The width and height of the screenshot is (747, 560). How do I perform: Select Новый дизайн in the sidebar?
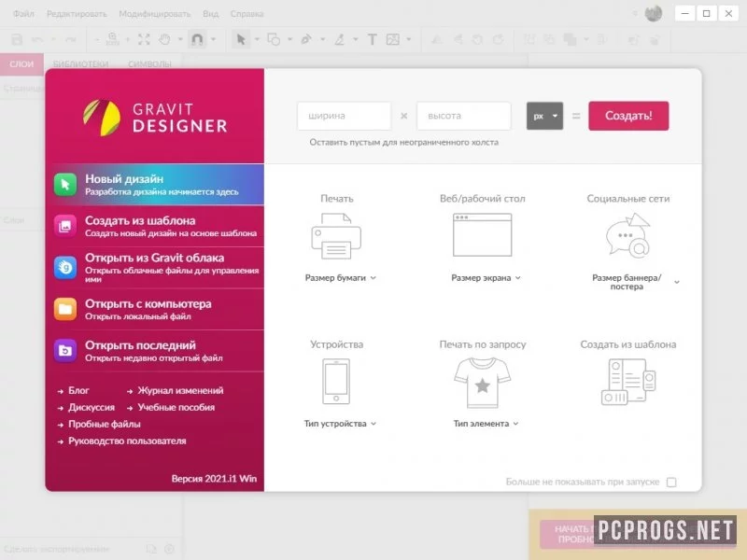click(155, 185)
